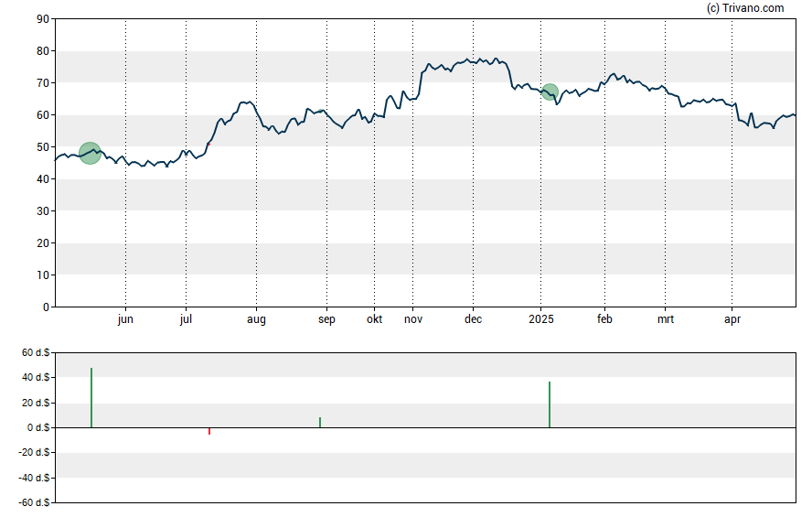Click the 'jul' axis label

point(186,319)
